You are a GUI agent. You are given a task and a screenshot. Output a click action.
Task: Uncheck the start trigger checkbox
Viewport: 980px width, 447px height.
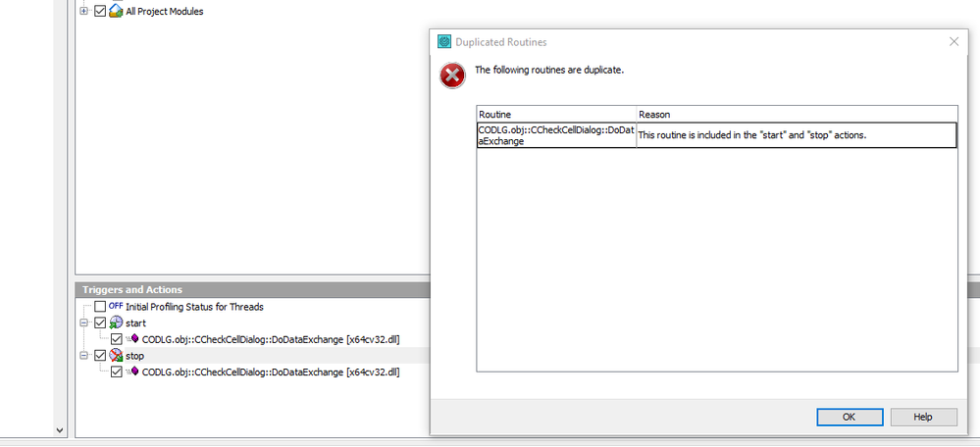(100, 323)
